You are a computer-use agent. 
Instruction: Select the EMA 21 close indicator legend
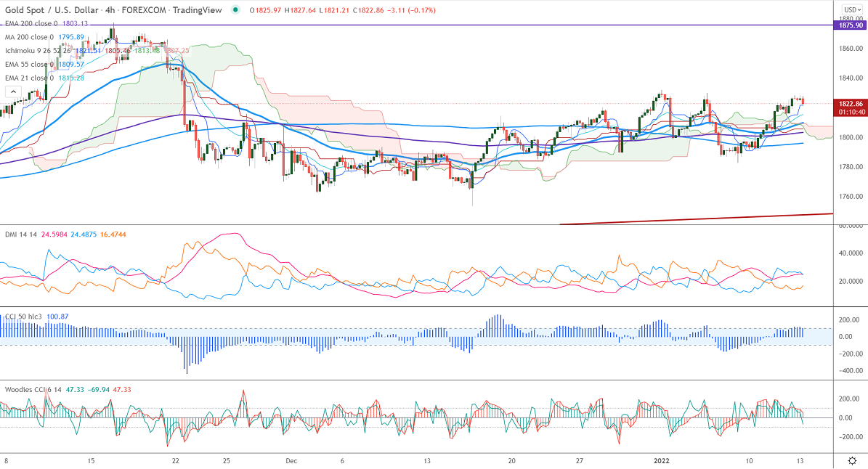[x=29, y=78]
